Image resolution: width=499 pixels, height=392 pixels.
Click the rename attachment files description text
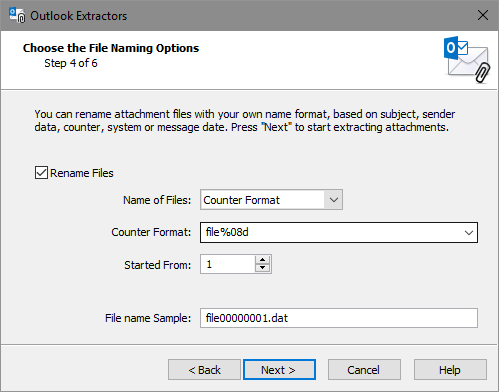click(x=245, y=121)
